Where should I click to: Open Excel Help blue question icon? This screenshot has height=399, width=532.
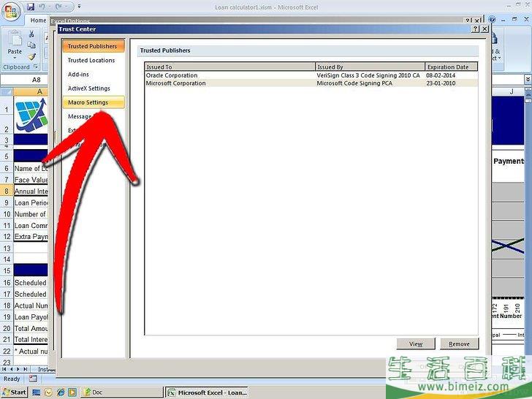pos(493,19)
